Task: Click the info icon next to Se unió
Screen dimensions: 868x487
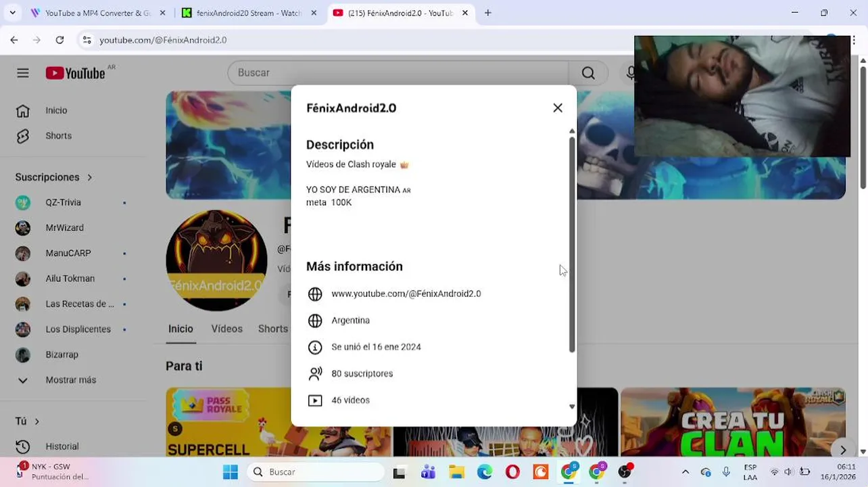Action: tap(315, 347)
